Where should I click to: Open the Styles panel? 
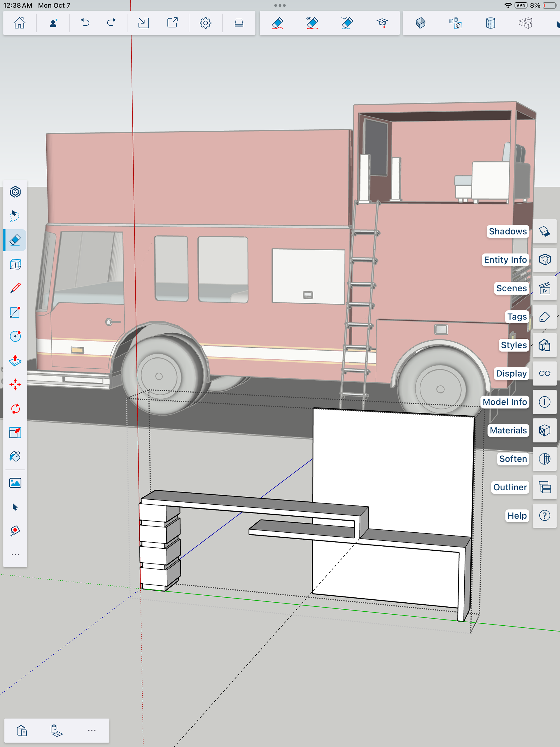(545, 345)
